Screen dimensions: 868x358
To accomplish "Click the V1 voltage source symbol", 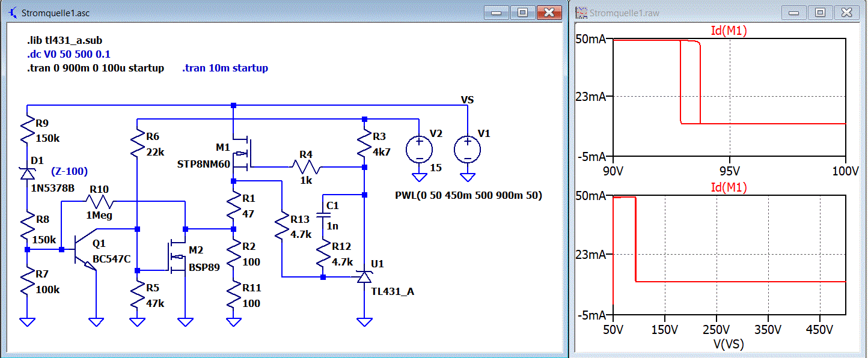I will pyautogui.click(x=466, y=149).
